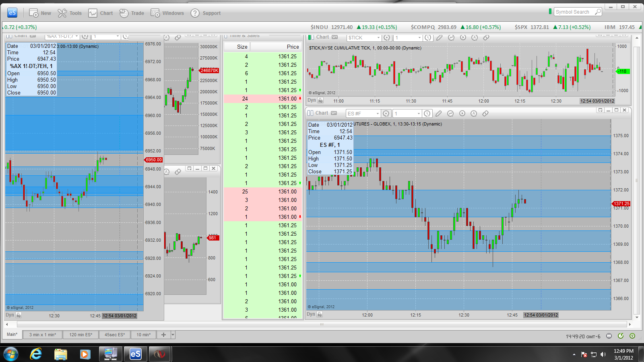The width and height of the screenshot is (644, 362).
Task: Open the Windows menu
Action: [167, 13]
